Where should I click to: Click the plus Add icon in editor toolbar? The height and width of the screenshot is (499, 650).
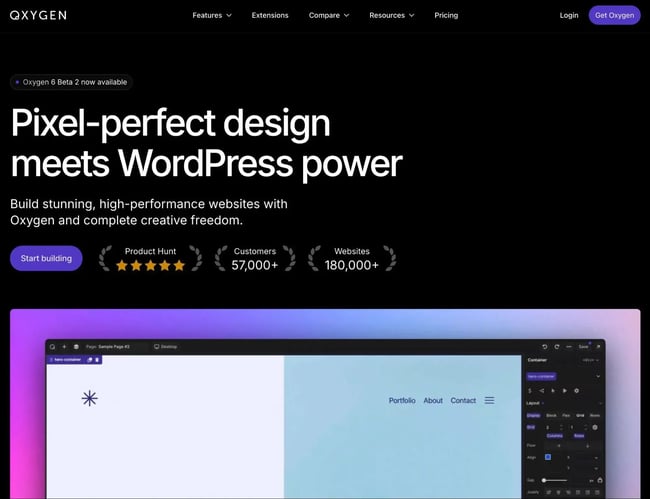coord(64,346)
